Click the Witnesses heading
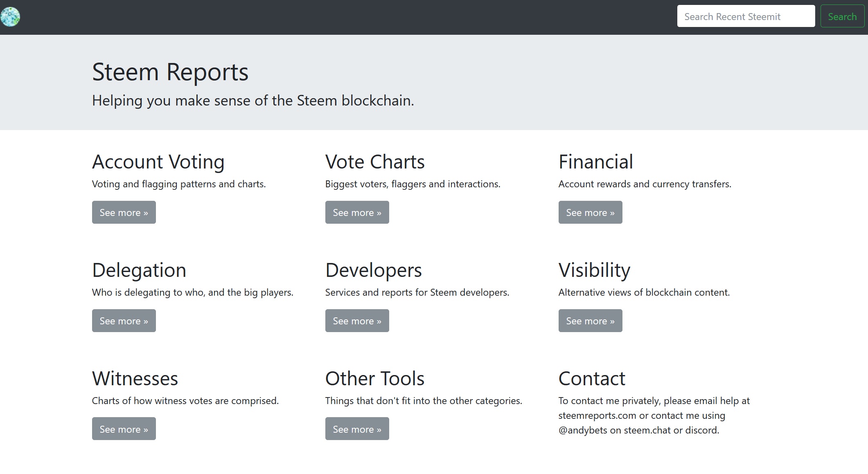The width and height of the screenshot is (868, 474). 135,378
